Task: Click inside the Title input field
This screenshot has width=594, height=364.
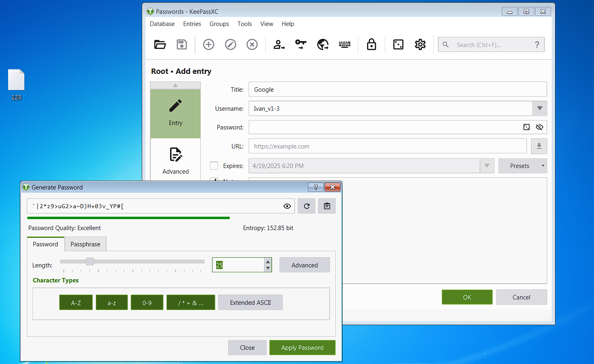Action: (x=397, y=89)
